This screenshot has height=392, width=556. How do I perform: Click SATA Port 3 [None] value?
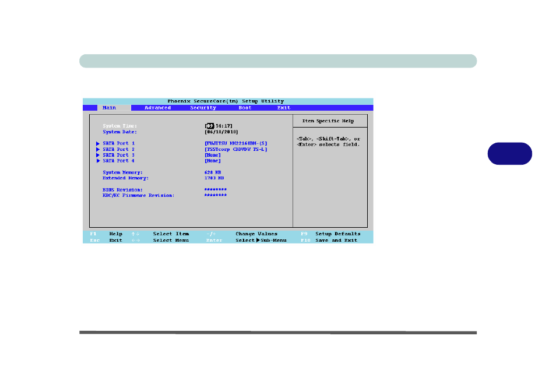[x=213, y=156]
